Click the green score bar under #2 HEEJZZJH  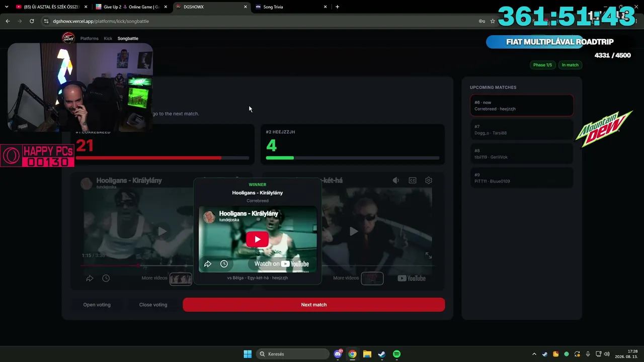coord(353,158)
